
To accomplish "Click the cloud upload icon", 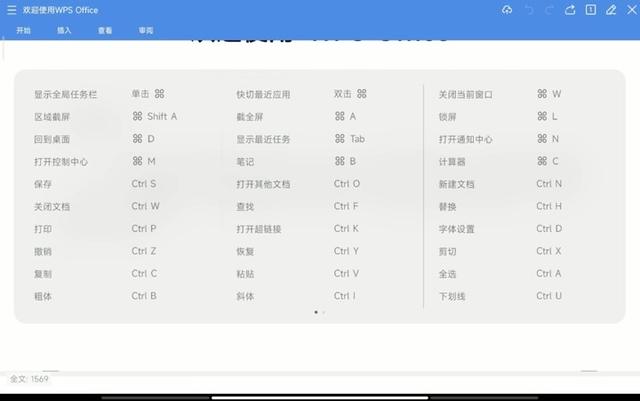I will coord(507,10).
